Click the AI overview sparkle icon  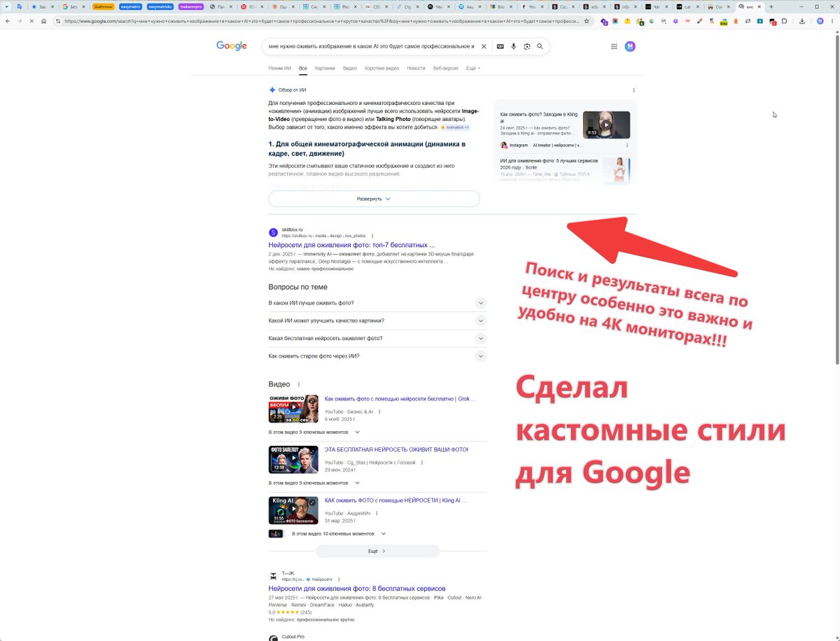pyautogui.click(x=272, y=90)
